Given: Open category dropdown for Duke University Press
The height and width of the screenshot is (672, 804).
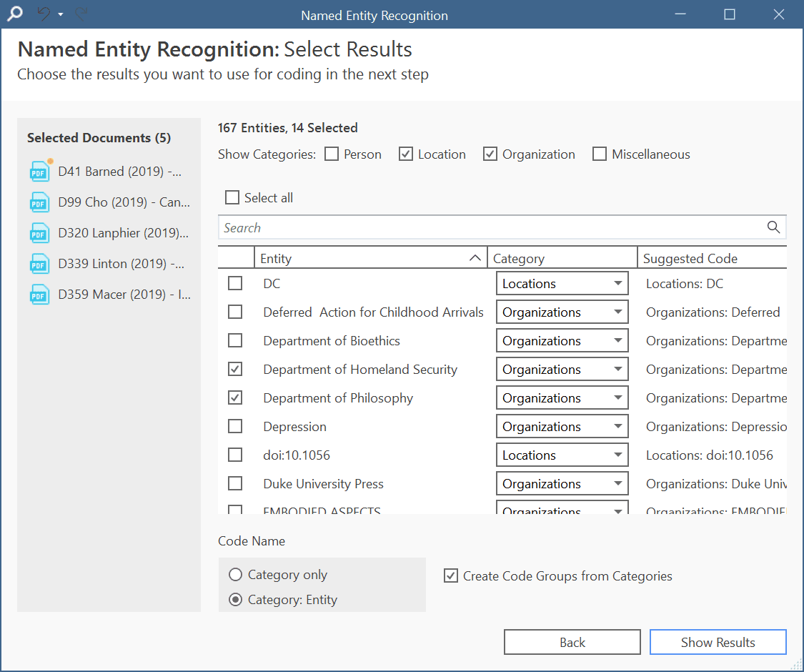Looking at the screenshot, I should [562, 483].
